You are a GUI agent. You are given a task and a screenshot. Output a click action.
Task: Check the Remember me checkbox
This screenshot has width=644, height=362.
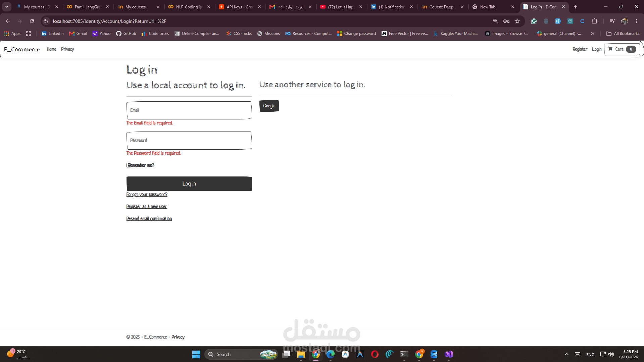point(129,165)
